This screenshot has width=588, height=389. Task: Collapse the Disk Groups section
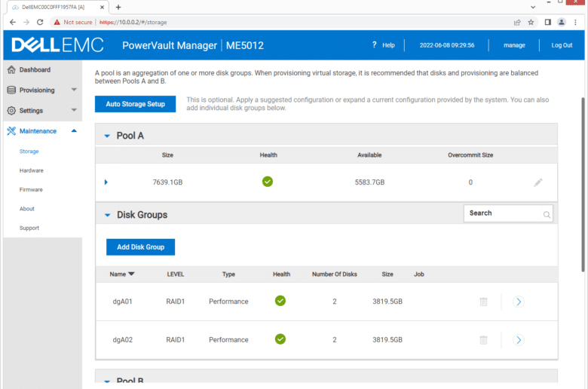click(107, 215)
